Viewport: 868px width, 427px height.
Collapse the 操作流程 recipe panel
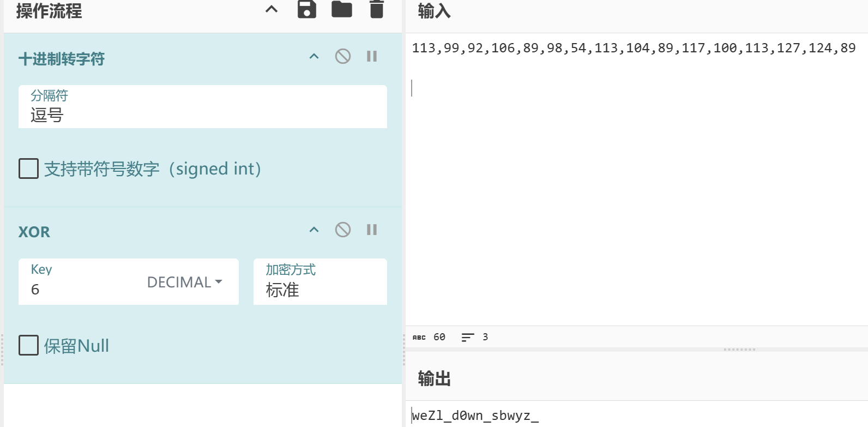coord(272,9)
